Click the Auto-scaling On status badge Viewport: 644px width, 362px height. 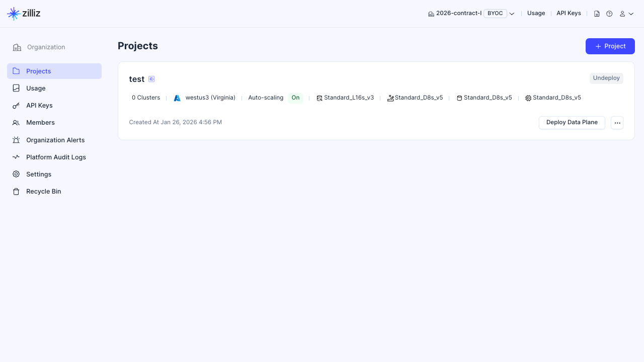click(x=295, y=98)
